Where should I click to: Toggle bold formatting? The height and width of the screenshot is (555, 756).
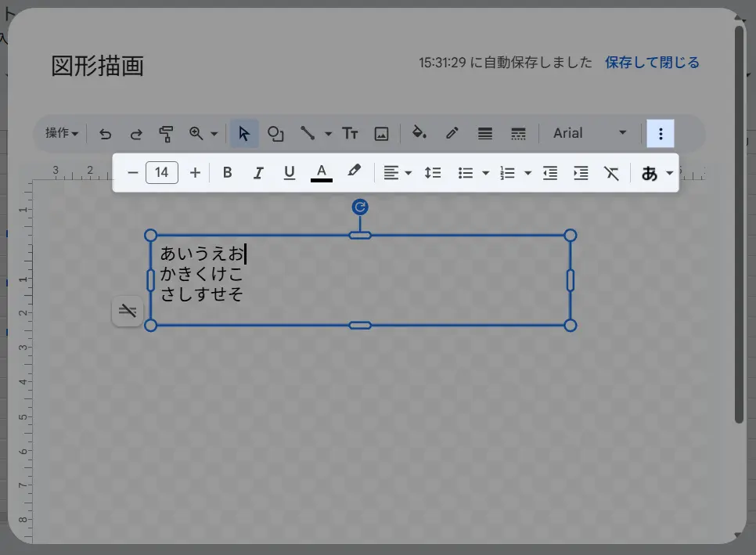click(227, 173)
